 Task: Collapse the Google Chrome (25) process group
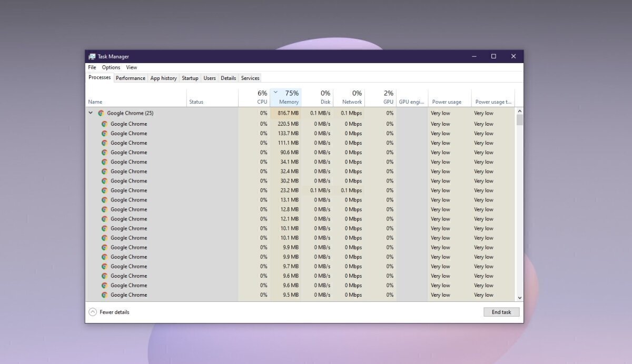(x=91, y=113)
